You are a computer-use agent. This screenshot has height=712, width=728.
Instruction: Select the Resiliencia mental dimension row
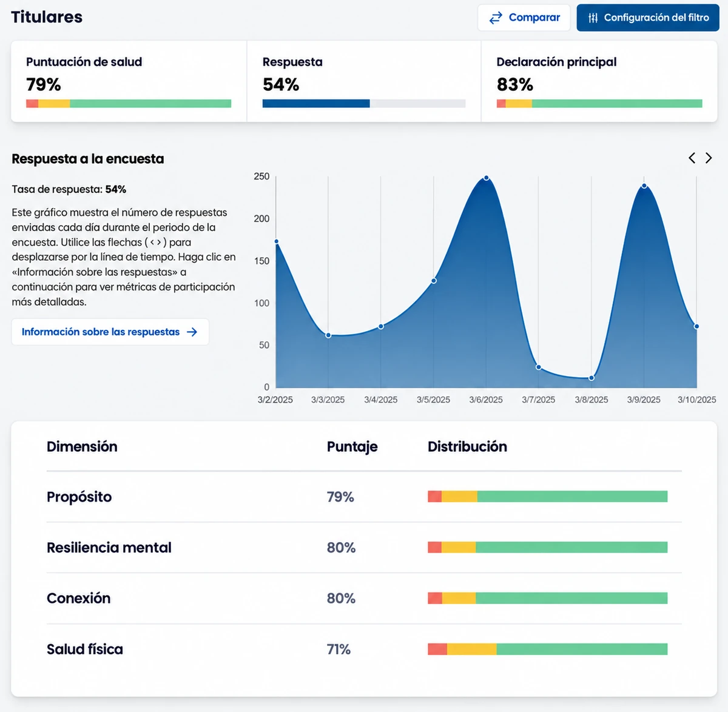coord(364,548)
